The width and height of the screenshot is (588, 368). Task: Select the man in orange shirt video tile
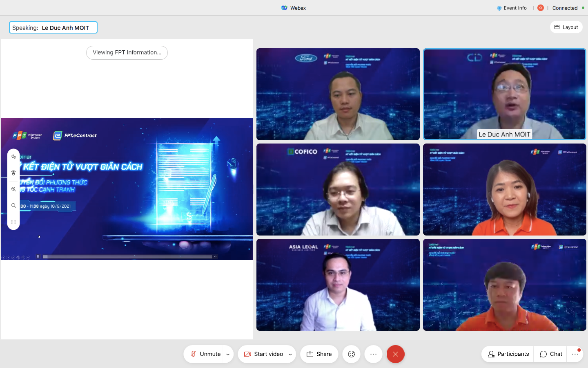(505, 285)
